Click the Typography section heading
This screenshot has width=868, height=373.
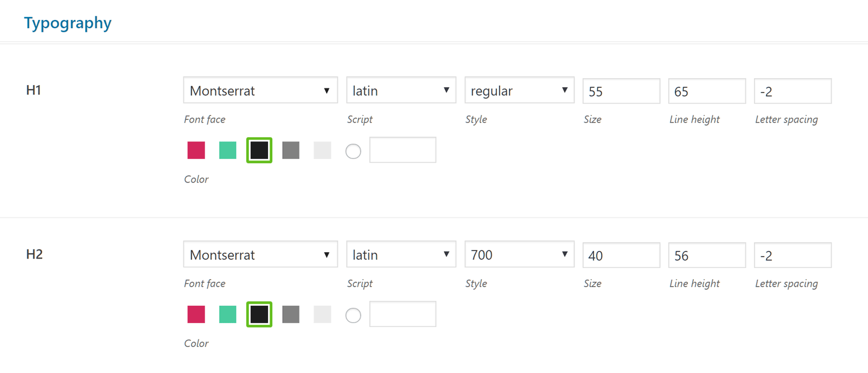(68, 23)
